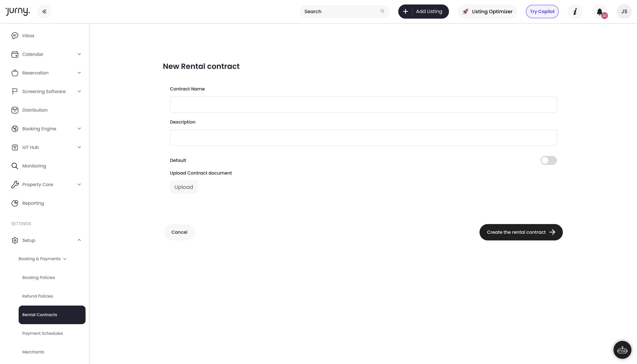Open the Distribution section
This screenshot has width=637, height=364.
[x=35, y=110]
